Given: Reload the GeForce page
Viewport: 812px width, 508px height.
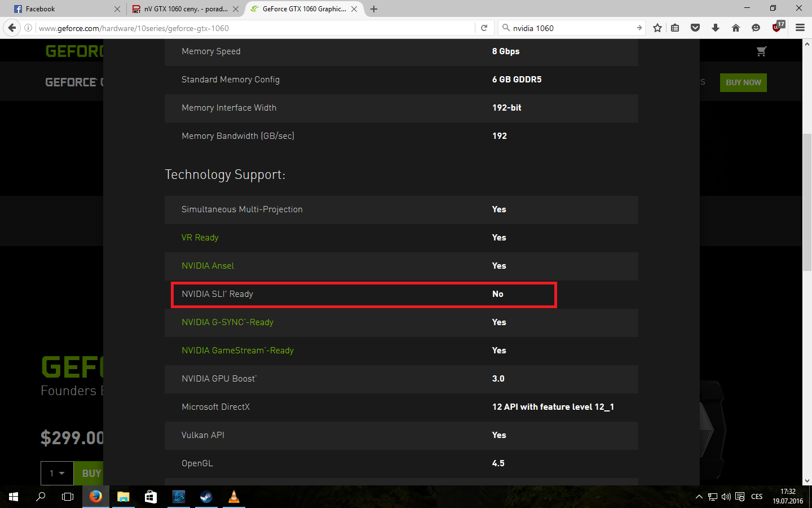Looking at the screenshot, I should click(x=484, y=28).
